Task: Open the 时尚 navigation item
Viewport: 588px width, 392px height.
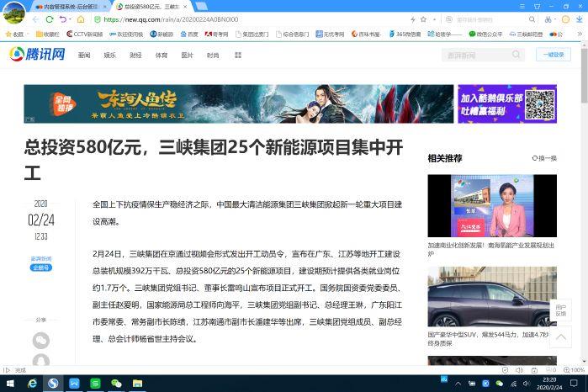Action: [213, 56]
